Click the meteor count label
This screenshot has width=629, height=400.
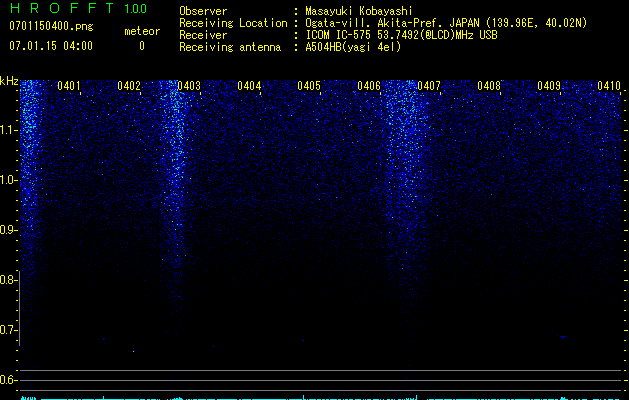(142, 31)
